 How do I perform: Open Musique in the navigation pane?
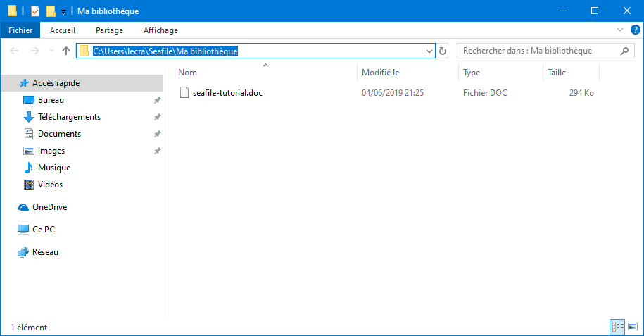pyautogui.click(x=54, y=168)
